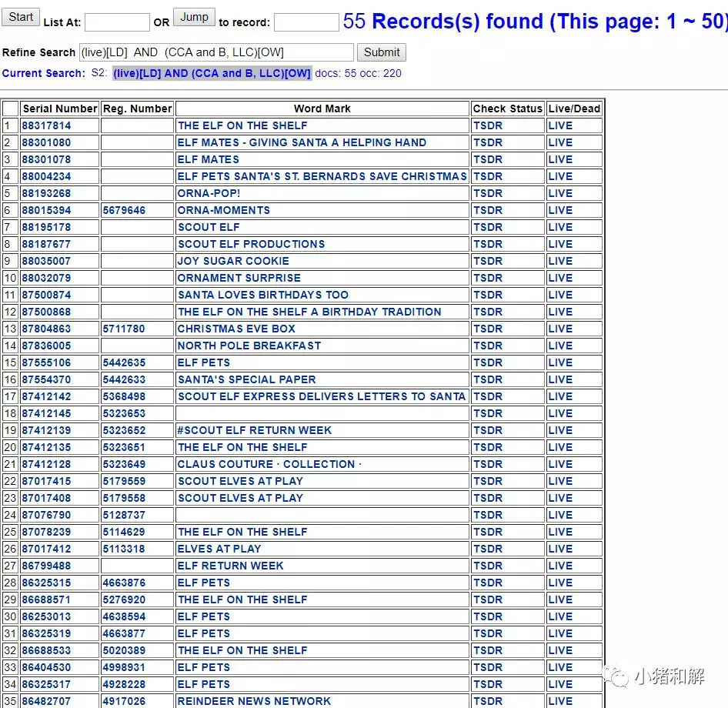Open THE ELF ON THE SHELF A BIRTHDAY TRADITION
Image resolution: width=728 pixels, height=708 pixels.
[x=309, y=312]
